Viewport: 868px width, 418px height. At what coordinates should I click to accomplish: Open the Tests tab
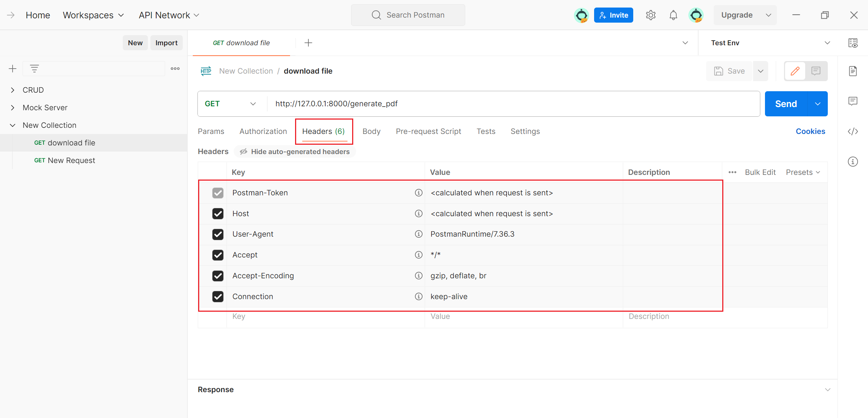(486, 131)
